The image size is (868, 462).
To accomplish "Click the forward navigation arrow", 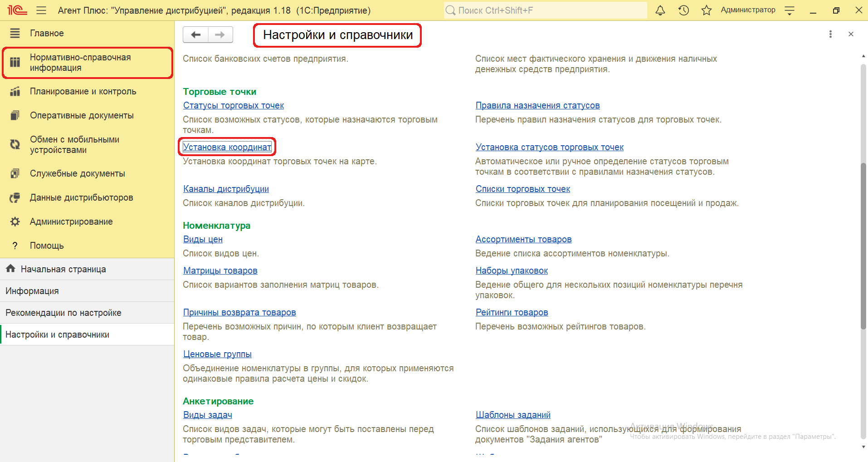I will [220, 34].
